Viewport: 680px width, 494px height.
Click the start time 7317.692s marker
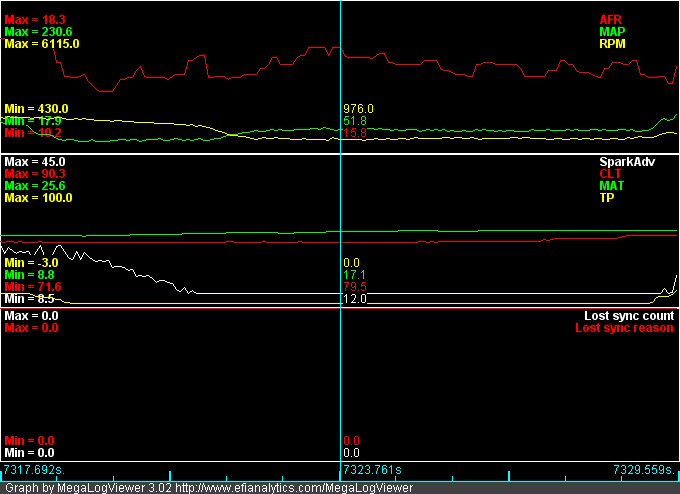34,469
